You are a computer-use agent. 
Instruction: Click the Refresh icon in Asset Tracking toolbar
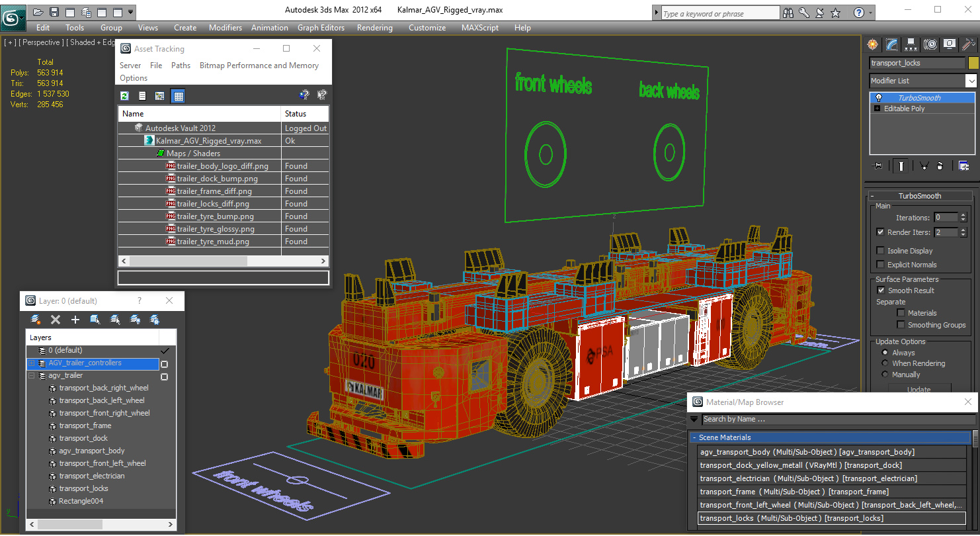pyautogui.click(x=124, y=96)
